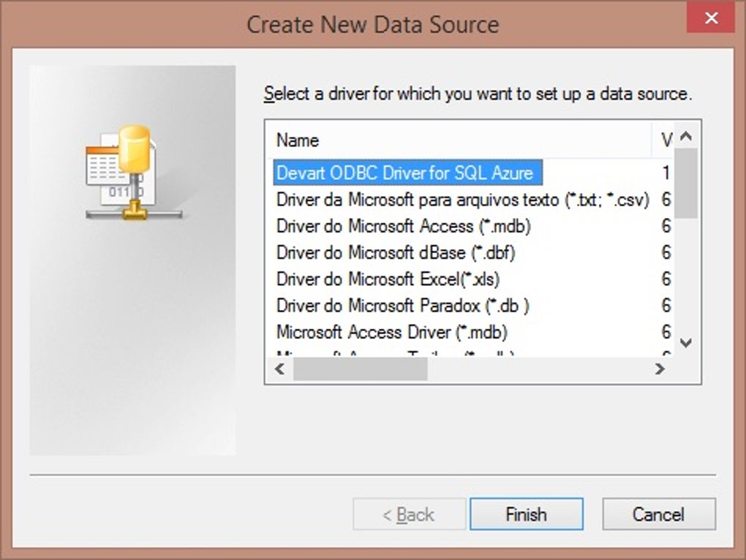Click the version column header
The height and width of the screenshot is (560, 746).
coord(665,140)
